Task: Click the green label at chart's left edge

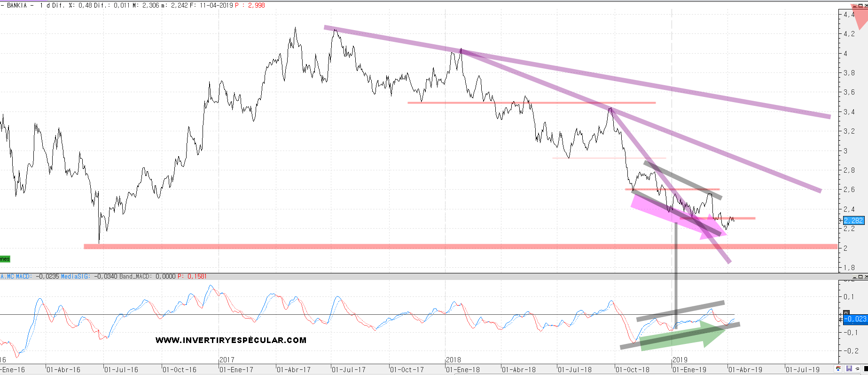Action: click(x=4, y=259)
